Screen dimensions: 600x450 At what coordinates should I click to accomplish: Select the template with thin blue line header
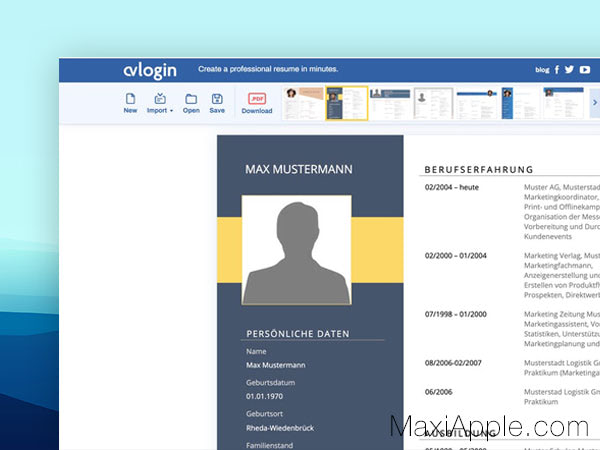click(476, 103)
